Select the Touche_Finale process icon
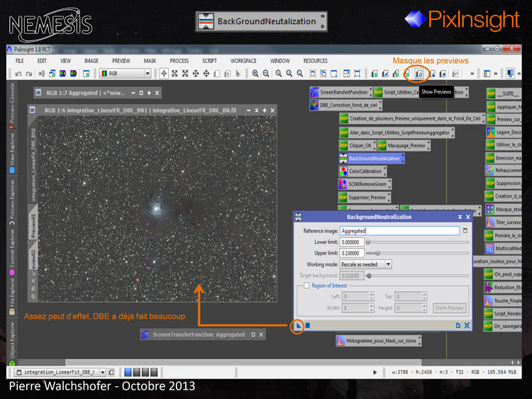This screenshot has width=532, height=399. coord(503,300)
